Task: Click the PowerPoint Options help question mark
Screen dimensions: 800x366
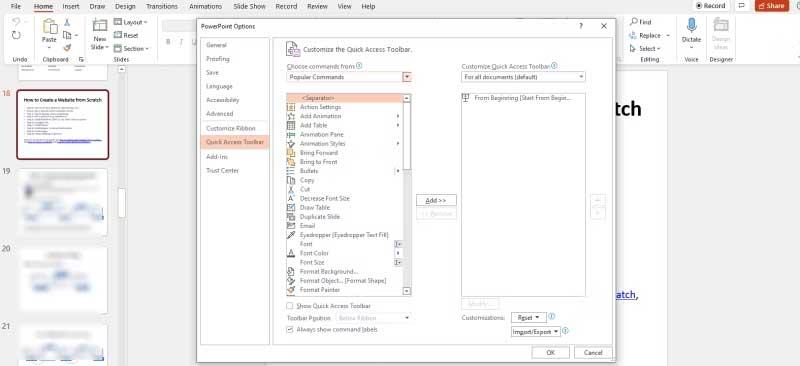Action: (581, 26)
